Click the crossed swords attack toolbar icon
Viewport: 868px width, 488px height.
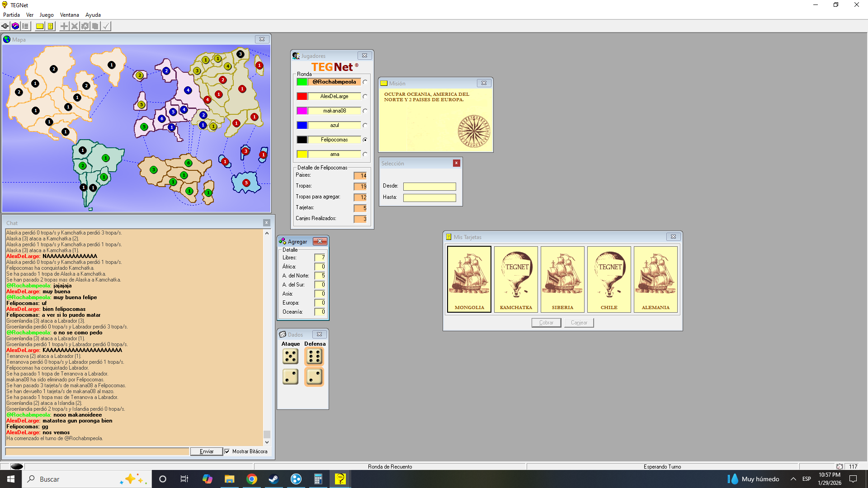[x=75, y=26]
